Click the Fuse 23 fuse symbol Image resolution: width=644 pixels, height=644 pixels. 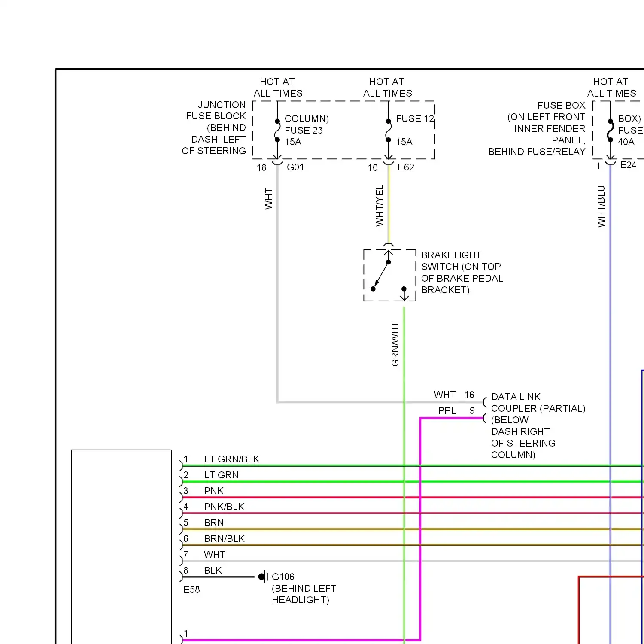tap(277, 131)
